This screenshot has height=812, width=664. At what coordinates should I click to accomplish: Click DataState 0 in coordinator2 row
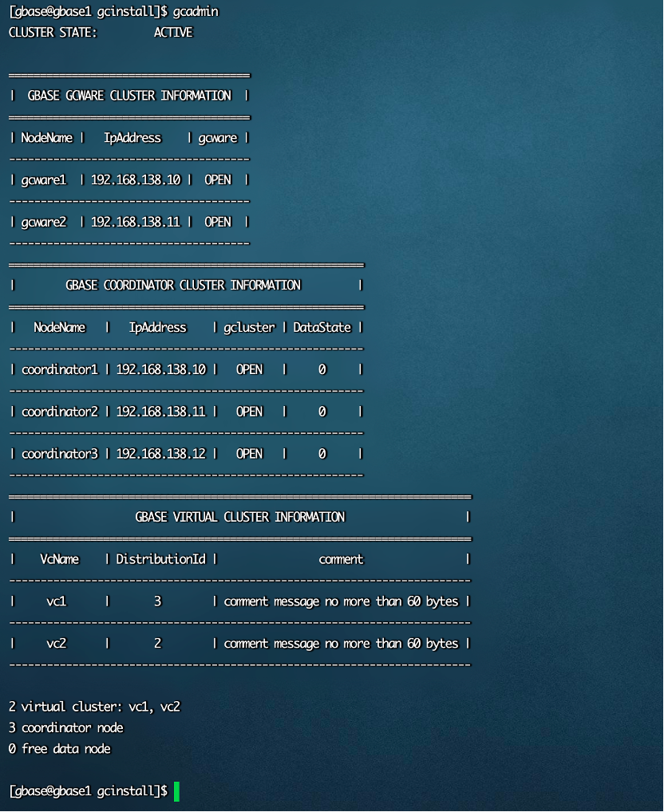322,412
